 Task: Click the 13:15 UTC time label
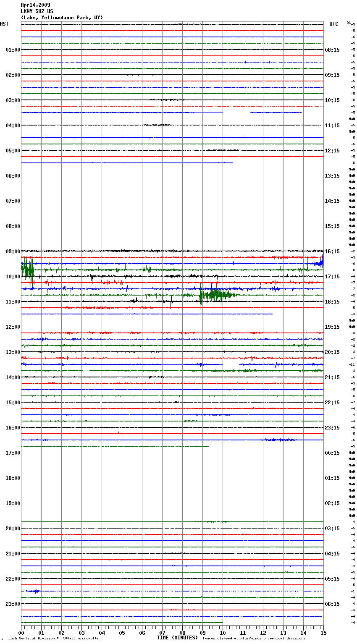click(332, 176)
